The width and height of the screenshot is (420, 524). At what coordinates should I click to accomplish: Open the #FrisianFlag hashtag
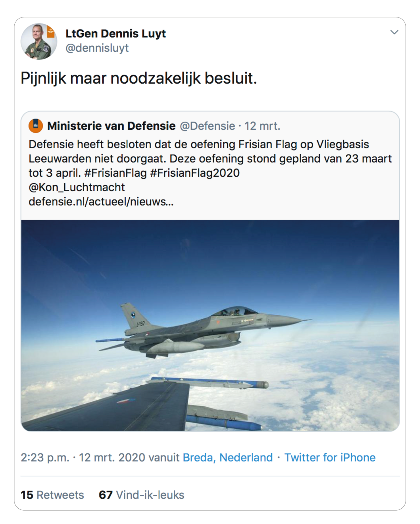[115, 173]
